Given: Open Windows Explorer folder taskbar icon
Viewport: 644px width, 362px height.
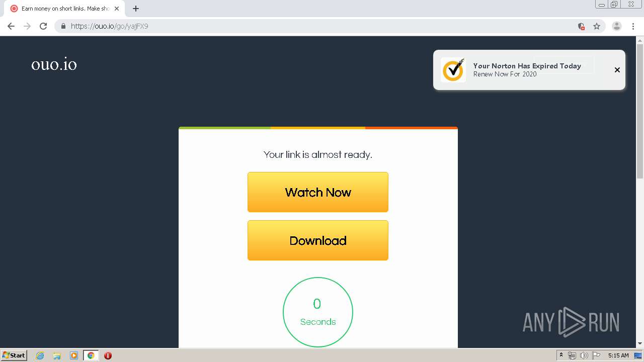Looking at the screenshot, I should pyautogui.click(x=57, y=355).
